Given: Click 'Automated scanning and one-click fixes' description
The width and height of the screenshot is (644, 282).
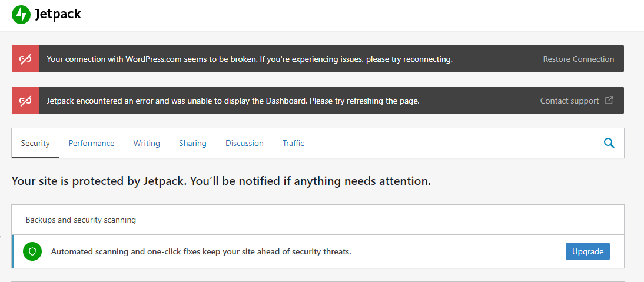Looking at the screenshot, I should 201,251.
